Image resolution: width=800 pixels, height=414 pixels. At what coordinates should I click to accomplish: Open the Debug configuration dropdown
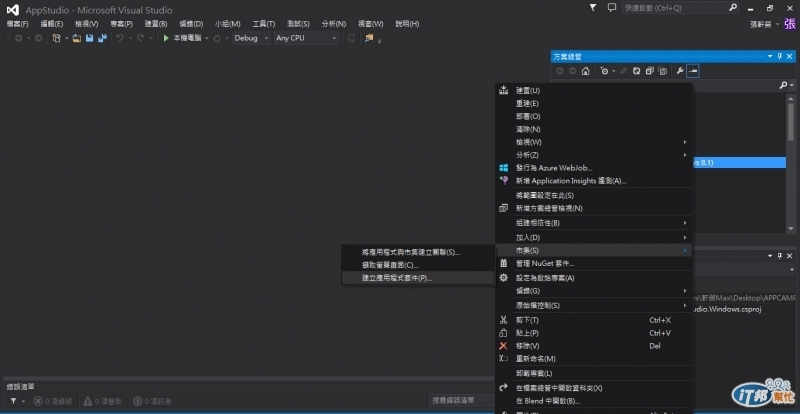coord(252,38)
